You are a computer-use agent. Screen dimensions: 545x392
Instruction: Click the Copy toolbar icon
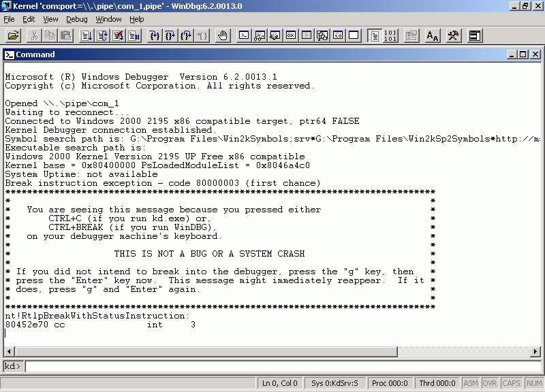[x=50, y=35]
